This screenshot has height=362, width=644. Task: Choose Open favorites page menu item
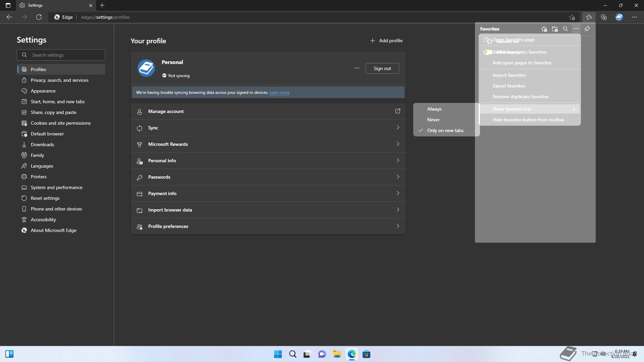pyautogui.click(x=530, y=40)
